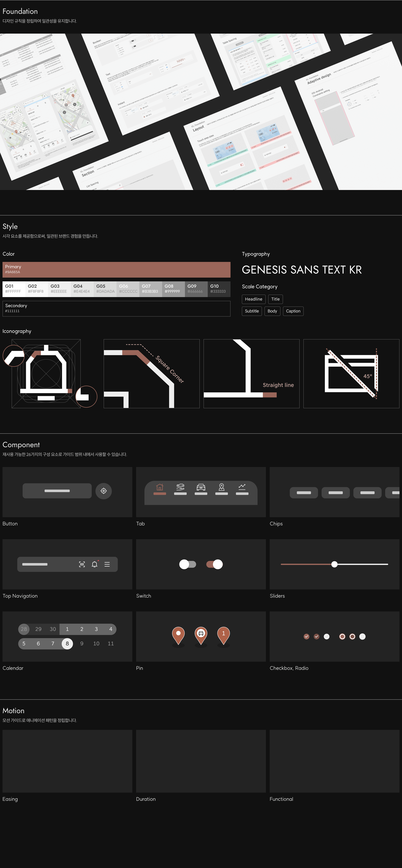
Task: Pick the Secondary #111111 color bar
Action: point(117,309)
